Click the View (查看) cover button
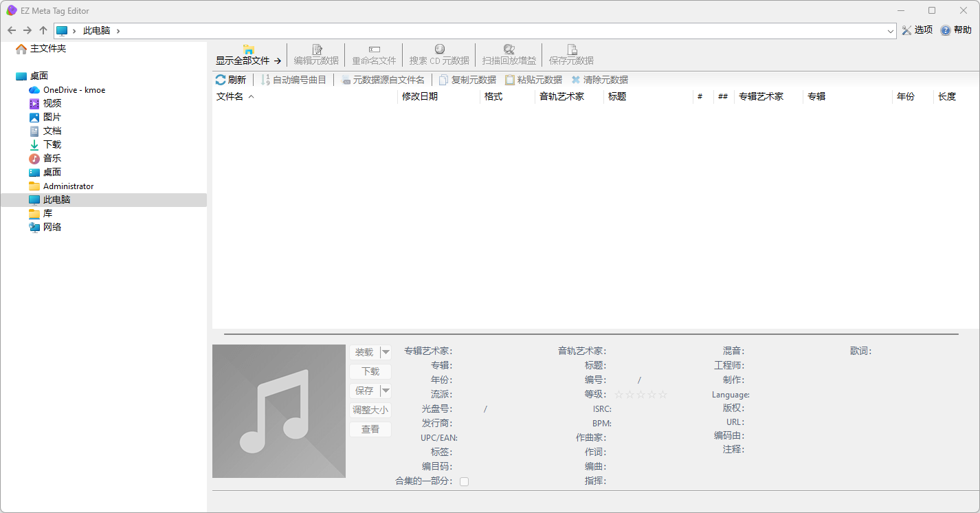This screenshot has height=513, width=980. 370,429
